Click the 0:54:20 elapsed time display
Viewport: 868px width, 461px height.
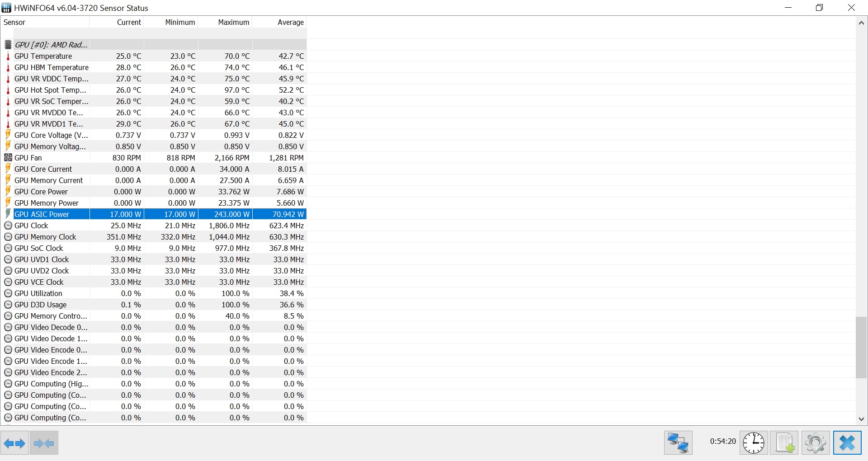point(723,441)
